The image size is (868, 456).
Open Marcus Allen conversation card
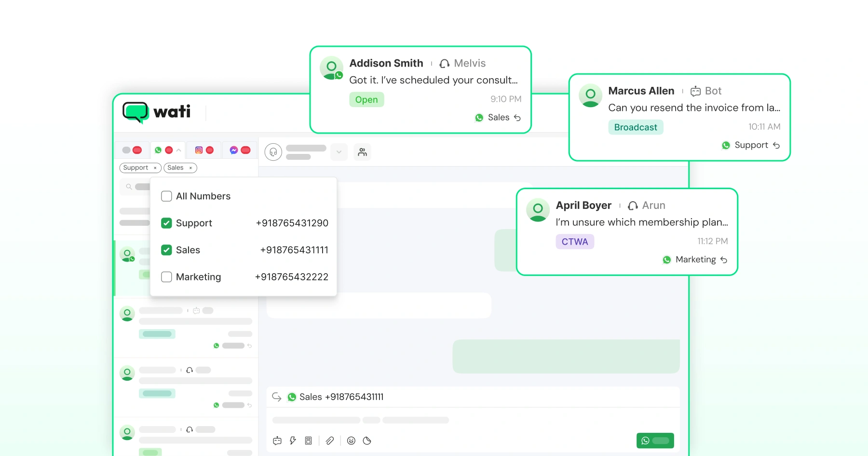(x=679, y=117)
